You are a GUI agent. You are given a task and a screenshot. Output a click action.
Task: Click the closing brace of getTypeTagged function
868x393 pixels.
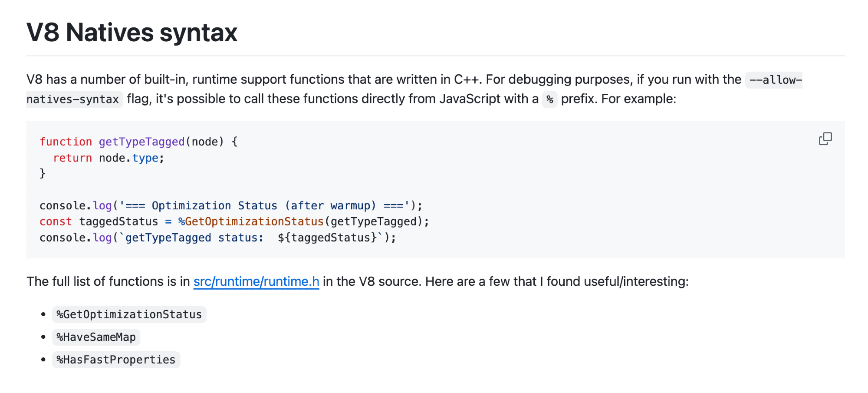pos(43,174)
